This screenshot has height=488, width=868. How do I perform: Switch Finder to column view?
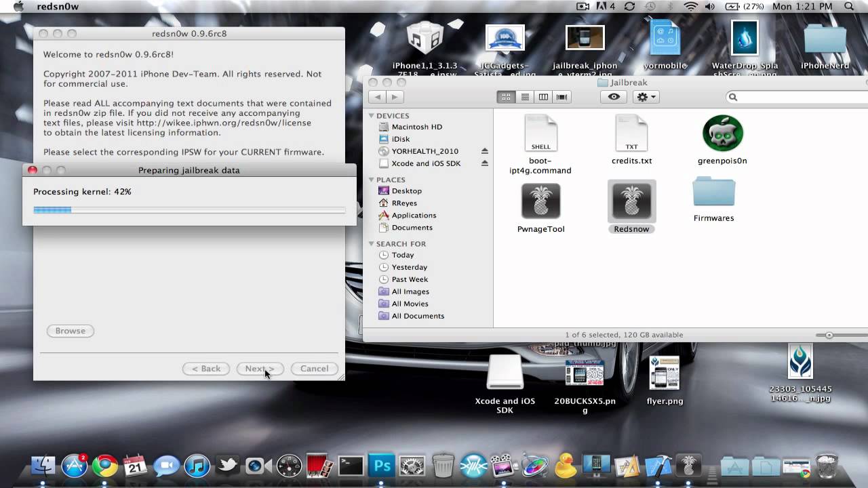(x=543, y=97)
